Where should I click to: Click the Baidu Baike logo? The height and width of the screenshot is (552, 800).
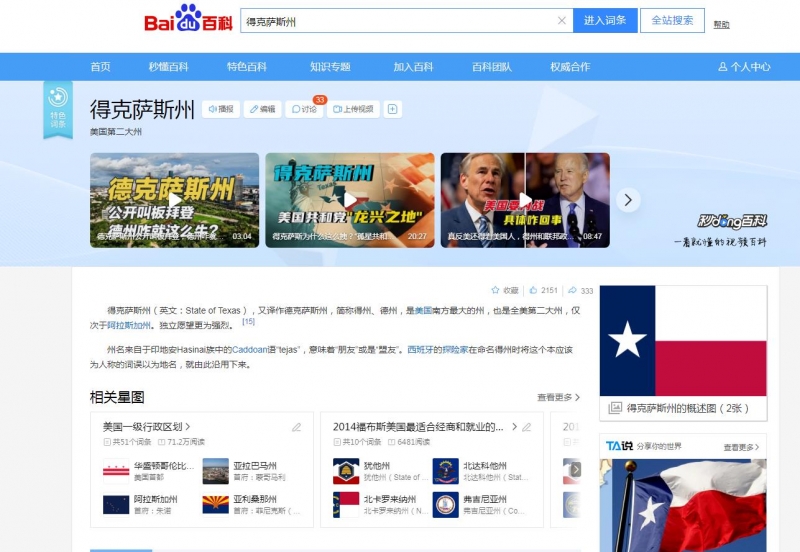[x=188, y=18]
